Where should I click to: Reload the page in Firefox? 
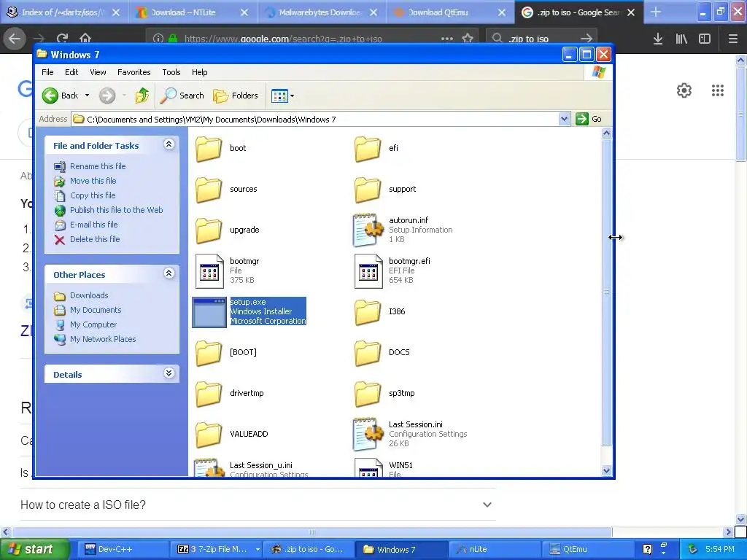(x=62, y=39)
